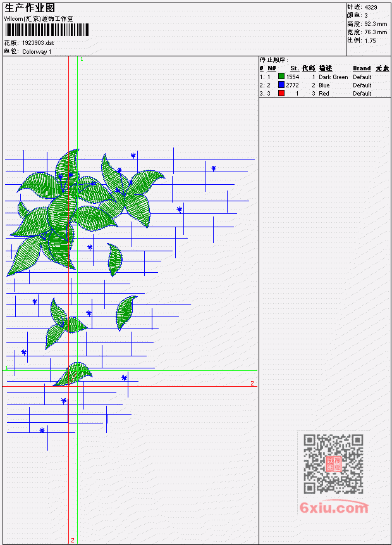The width and height of the screenshot is (392, 545).
Task: Click 'Default' brand in Dark Green row
Action: click(362, 77)
